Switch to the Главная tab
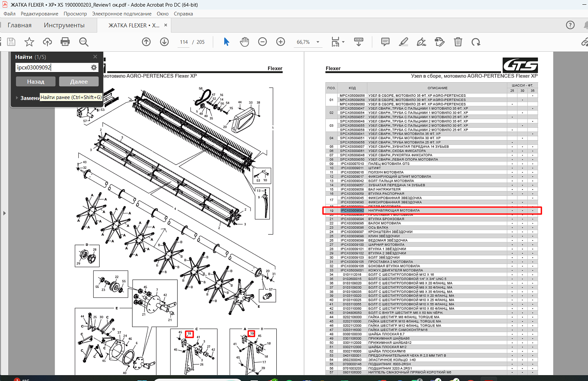 pyautogui.click(x=20, y=25)
